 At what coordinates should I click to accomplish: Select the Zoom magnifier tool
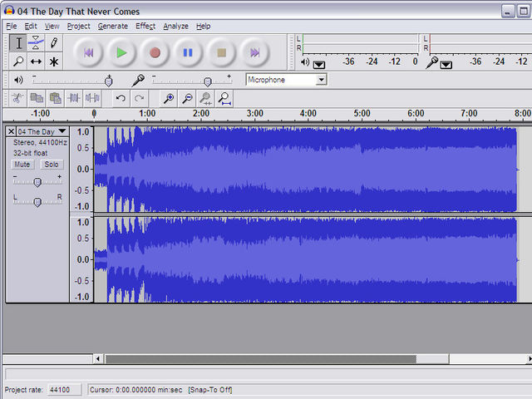click(x=18, y=62)
